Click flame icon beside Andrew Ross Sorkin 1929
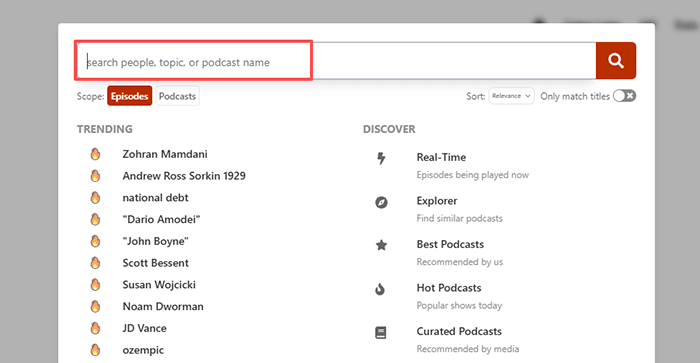 click(95, 176)
